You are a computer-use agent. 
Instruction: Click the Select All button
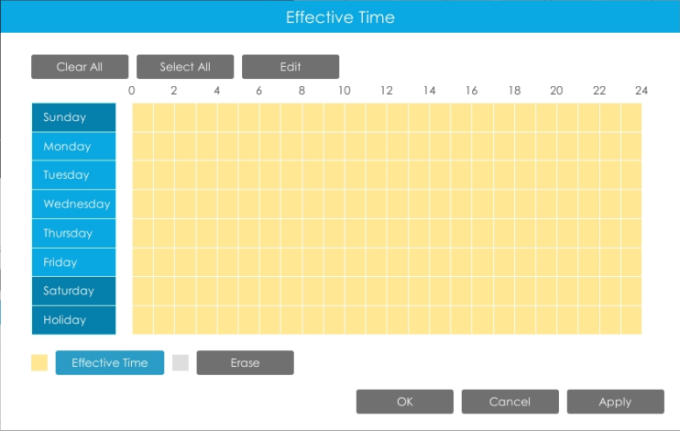tap(185, 67)
